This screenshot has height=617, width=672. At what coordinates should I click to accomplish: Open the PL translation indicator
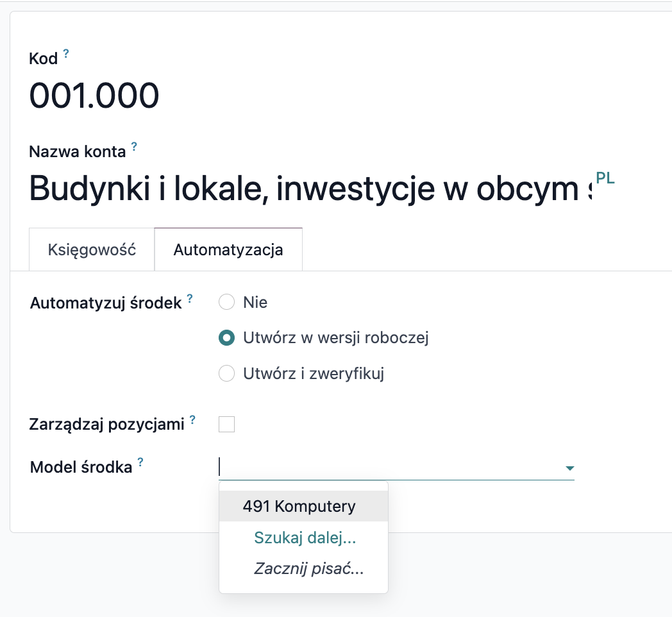click(x=605, y=178)
